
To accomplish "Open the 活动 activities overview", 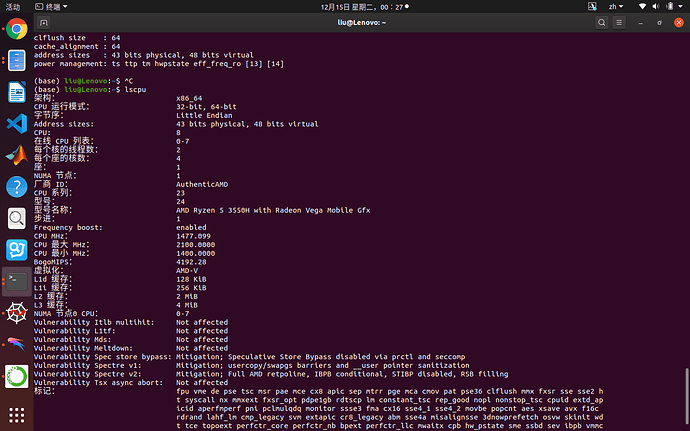I will click(13, 7).
